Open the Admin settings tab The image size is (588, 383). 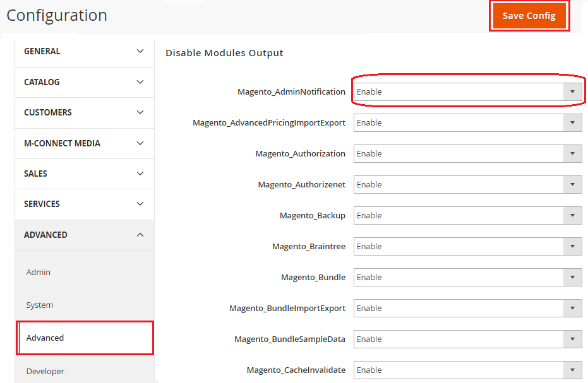[x=39, y=273]
